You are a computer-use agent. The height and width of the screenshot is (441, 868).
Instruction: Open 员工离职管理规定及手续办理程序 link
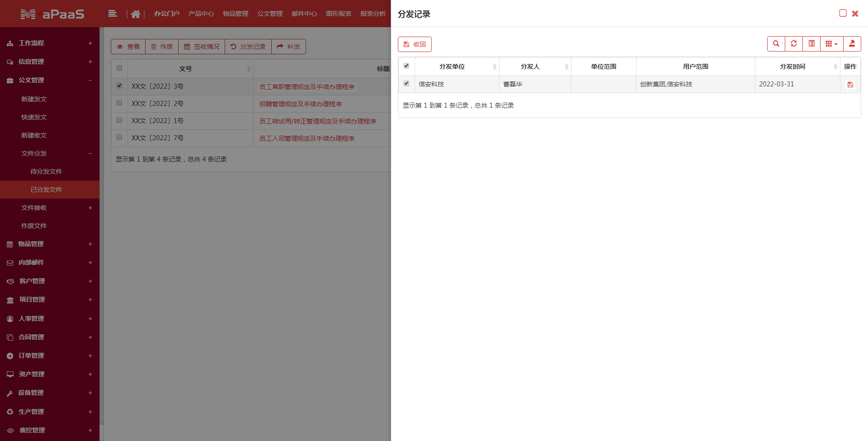click(x=307, y=86)
